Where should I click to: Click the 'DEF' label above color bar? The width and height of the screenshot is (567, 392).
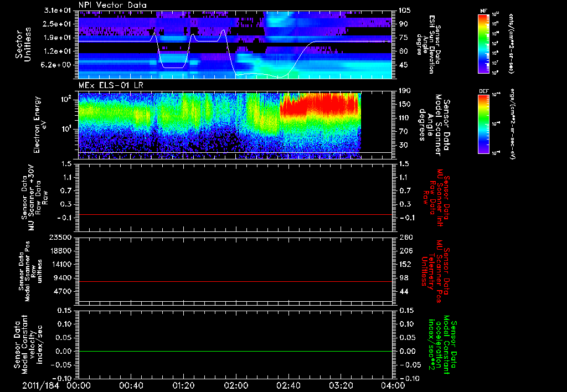coord(483,91)
